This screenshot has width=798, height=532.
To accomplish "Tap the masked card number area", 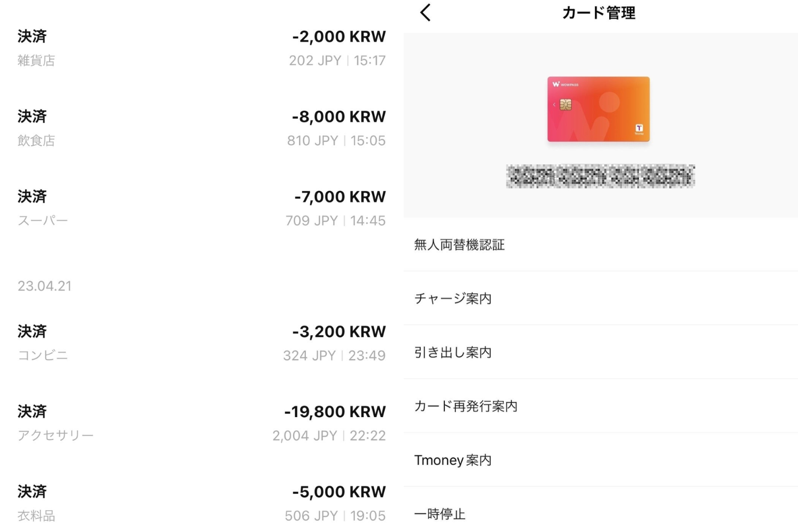I will click(x=600, y=177).
